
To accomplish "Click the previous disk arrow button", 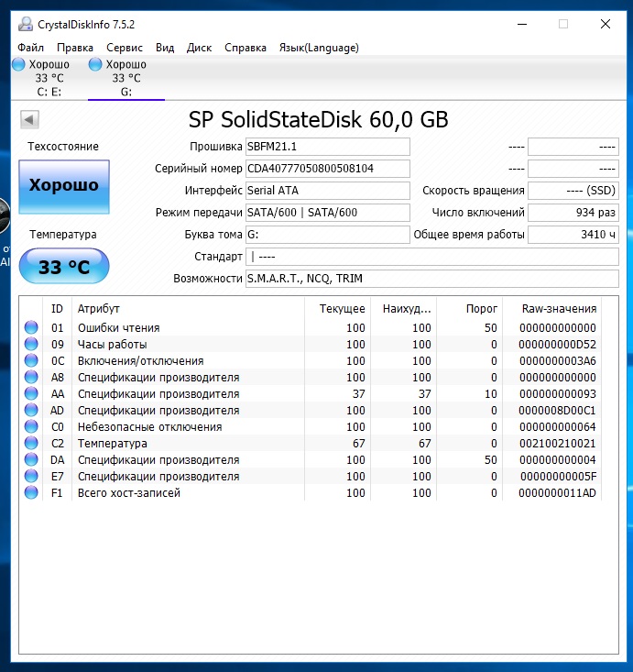I will point(28,119).
